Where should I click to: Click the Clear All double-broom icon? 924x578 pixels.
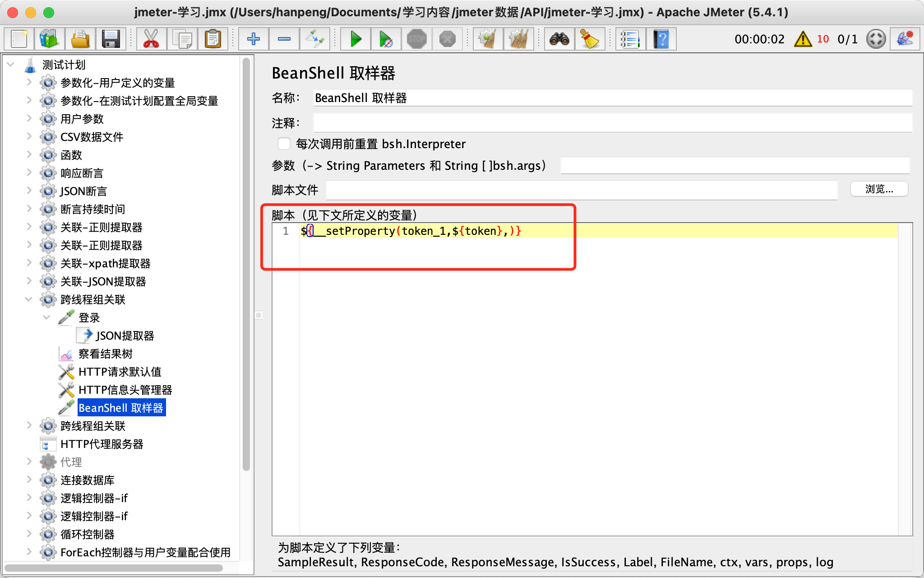(519, 39)
